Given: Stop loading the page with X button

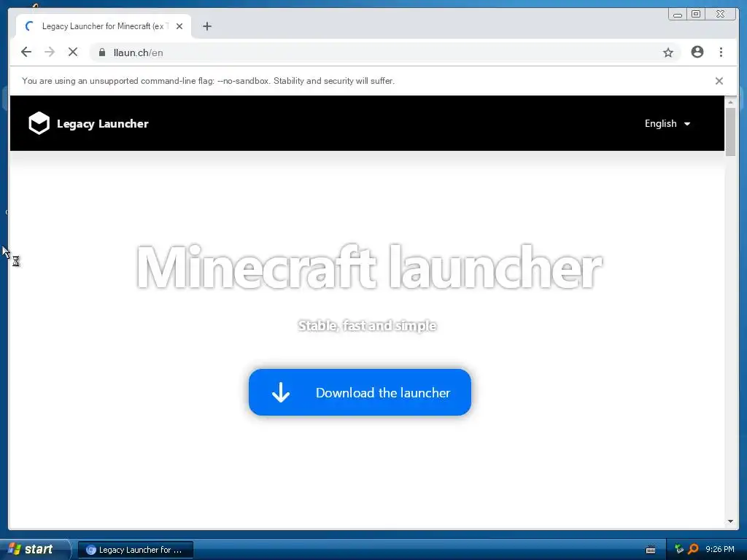Looking at the screenshot, I should click(73, 52).
